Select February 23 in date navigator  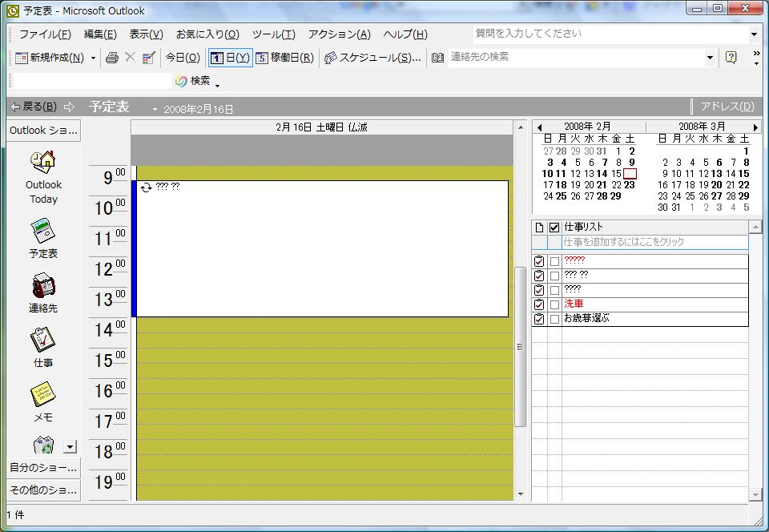(630, 185)
